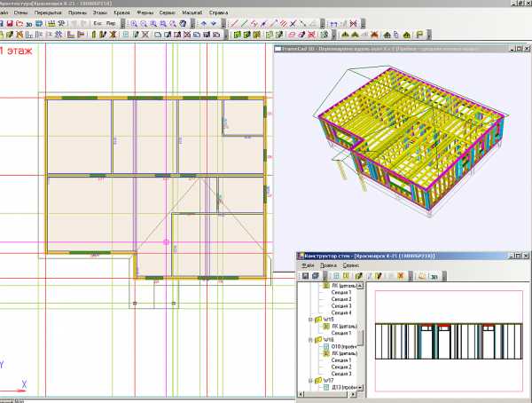Click the 3D button in Wall Constructor toolbar

[x=434, y=276]
